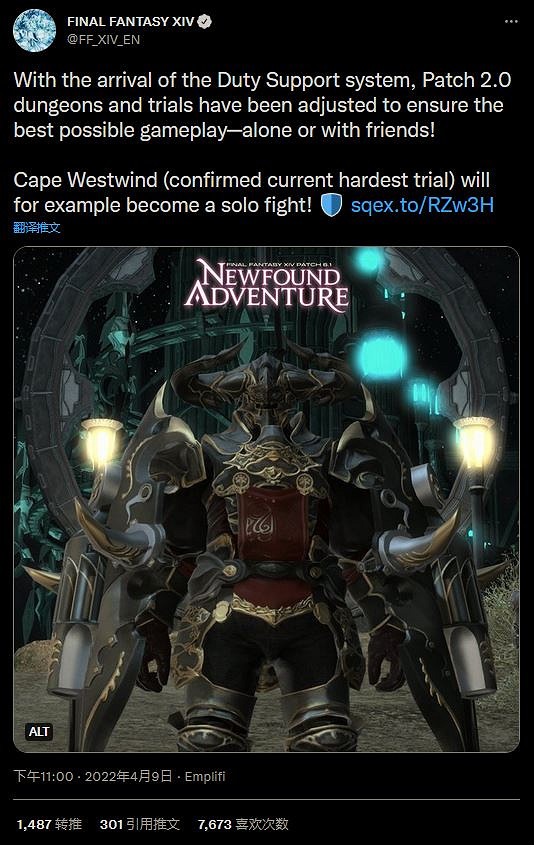534x845 pixels.
Task: Click the Newfound Adventure logo on image
Action: coord(267,286)
